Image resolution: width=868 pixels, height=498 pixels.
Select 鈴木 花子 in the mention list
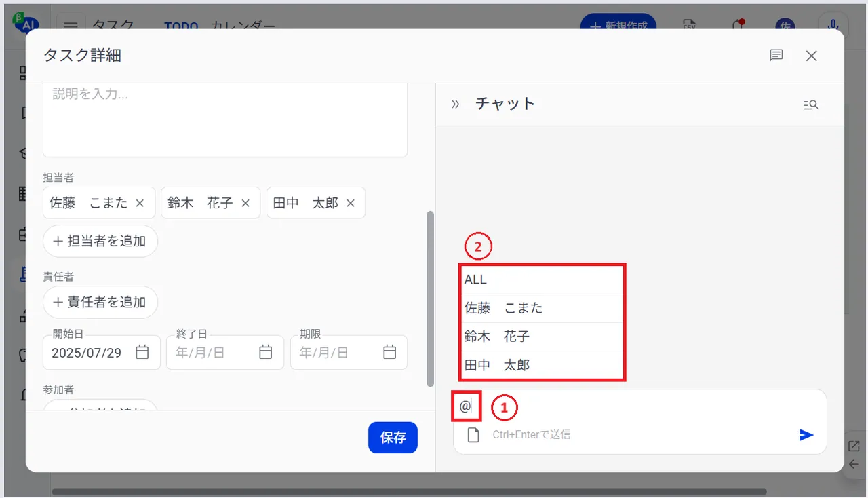click(541, 337)
